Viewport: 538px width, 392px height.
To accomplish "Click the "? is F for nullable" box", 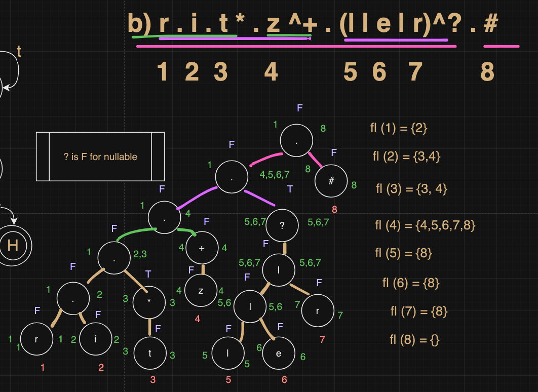I will coord(100,156).
